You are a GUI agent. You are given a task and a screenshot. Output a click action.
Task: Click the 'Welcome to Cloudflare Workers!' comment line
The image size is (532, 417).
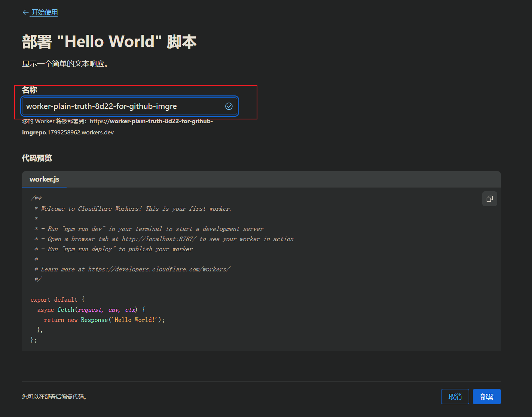[x=133, y=208]
